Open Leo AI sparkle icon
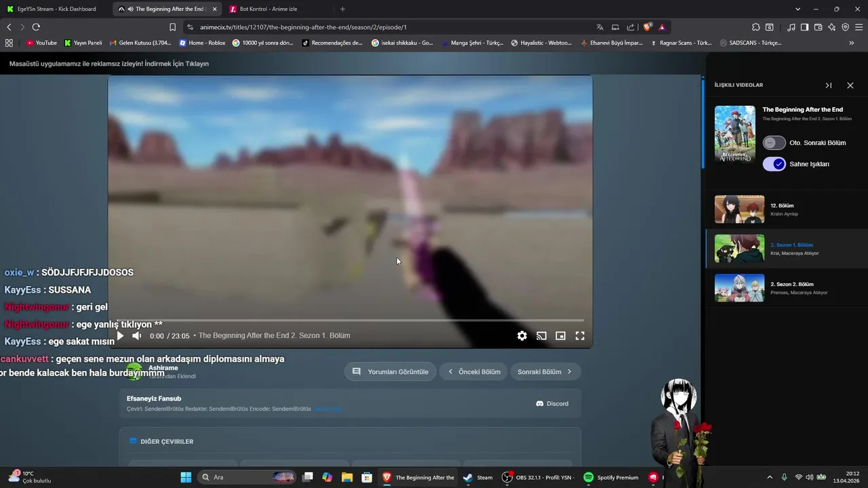 pos(832,27)
